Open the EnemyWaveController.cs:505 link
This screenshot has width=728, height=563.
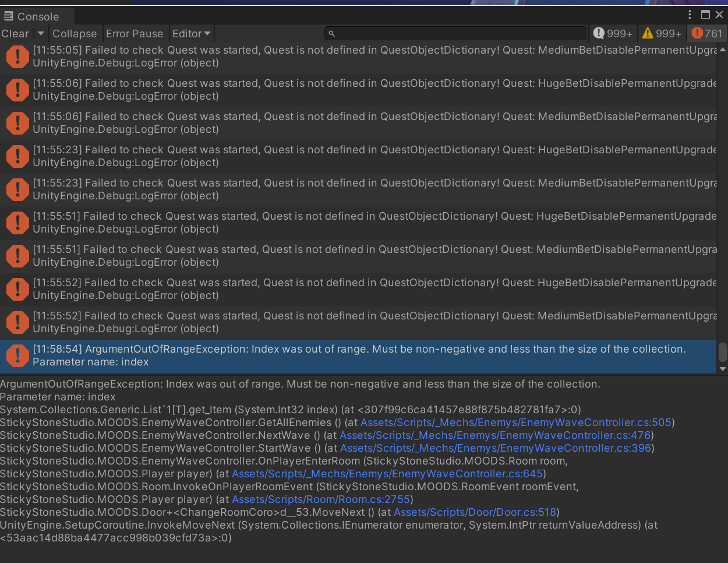[516, 423]
